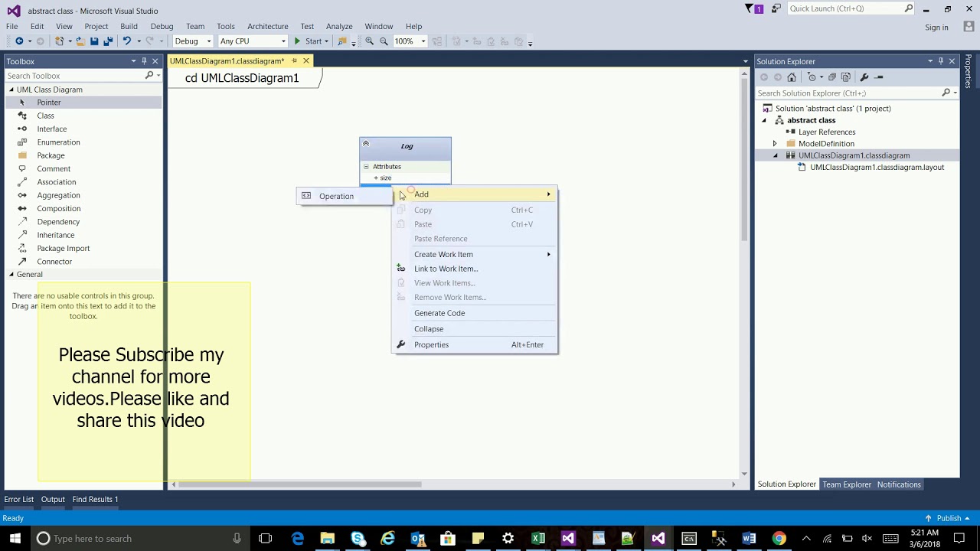
Task: Collapse the UML Class Diagram toolbox group
Action: (x=11, y=90)
